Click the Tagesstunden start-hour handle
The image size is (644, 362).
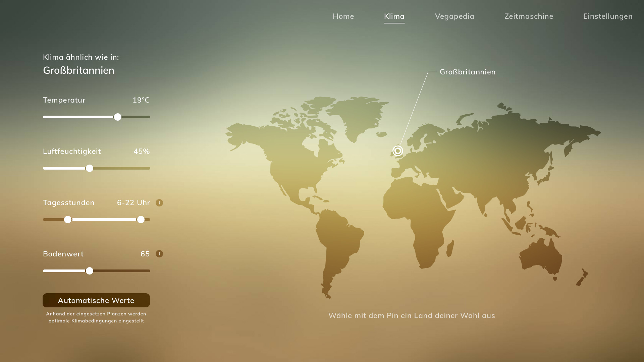(68, 220)
